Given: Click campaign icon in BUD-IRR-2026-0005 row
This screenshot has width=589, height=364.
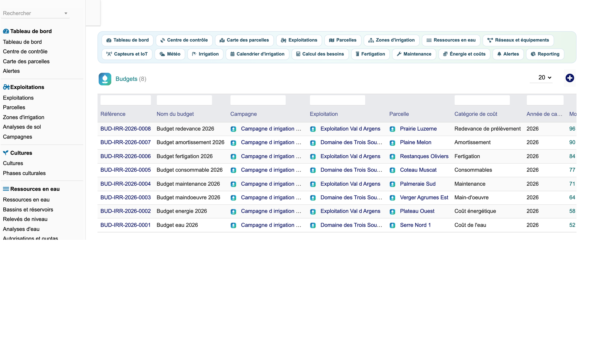Looking at the screenshot, I should tap(233, 170).
